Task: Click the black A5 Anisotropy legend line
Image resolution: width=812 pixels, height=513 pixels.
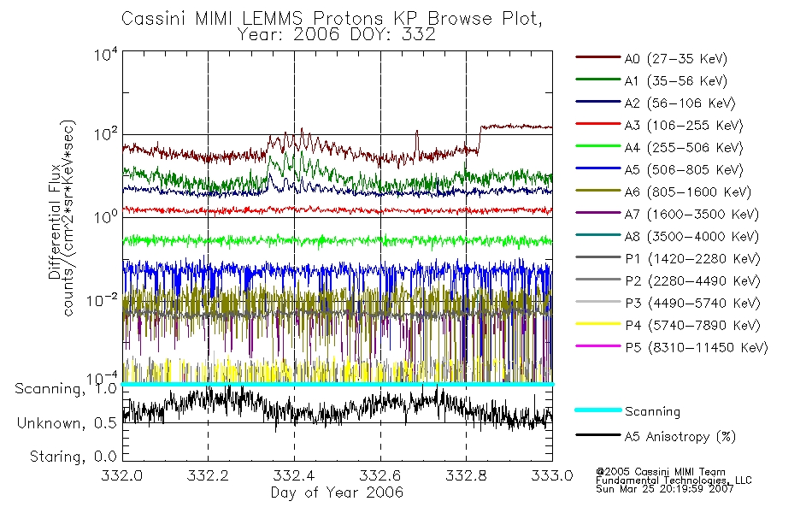Action: [598, 435]
